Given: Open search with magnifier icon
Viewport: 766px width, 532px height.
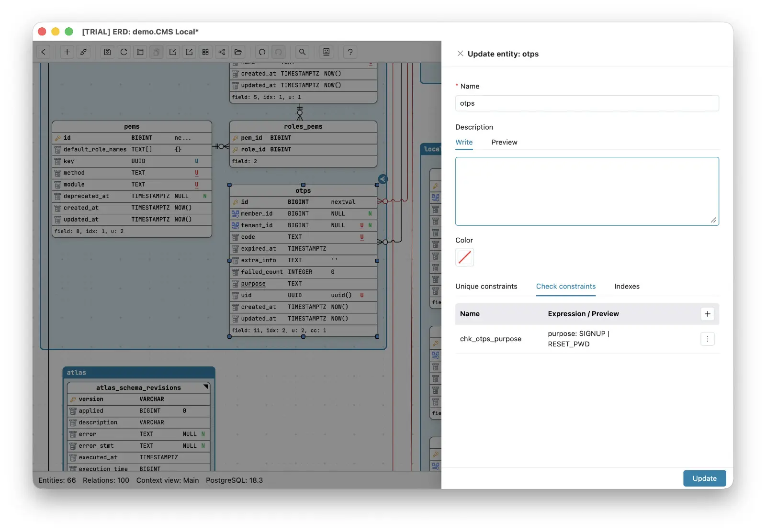Looking at the screenshot, I should (x=302, y=52).
